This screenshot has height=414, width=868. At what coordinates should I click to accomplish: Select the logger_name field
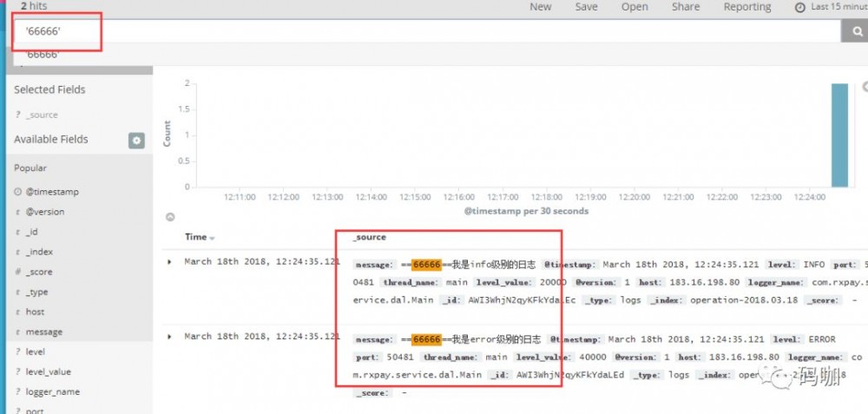click(x=53, y=391)
